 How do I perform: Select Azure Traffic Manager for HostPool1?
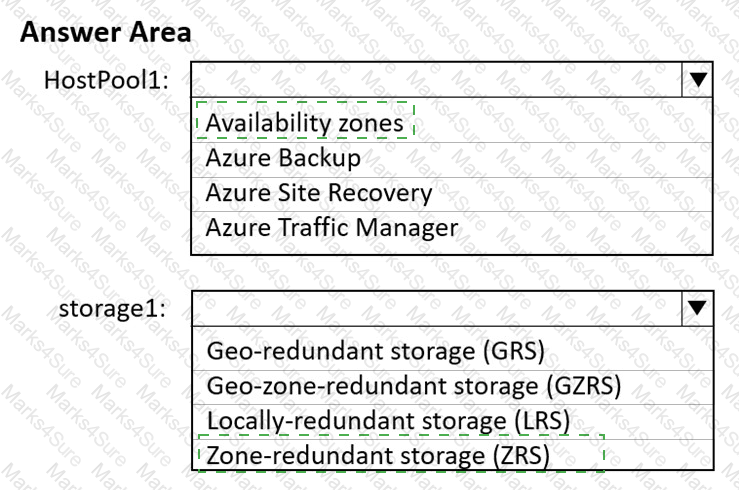(331, 228)
